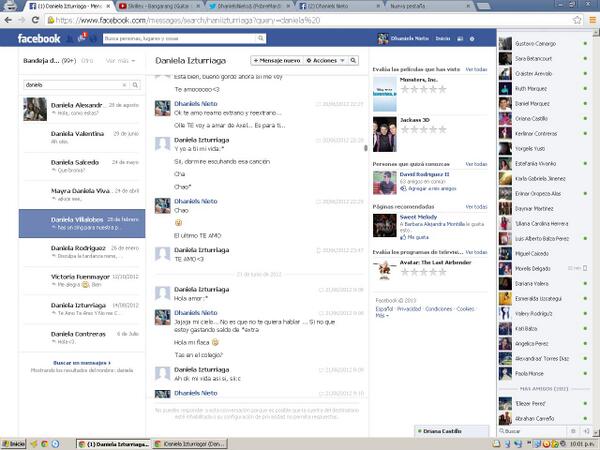Open Daniela Rodriguez conversation
The height and width of the screenshot is (450, 600).
pyautogui.click(x=82, y=252)
